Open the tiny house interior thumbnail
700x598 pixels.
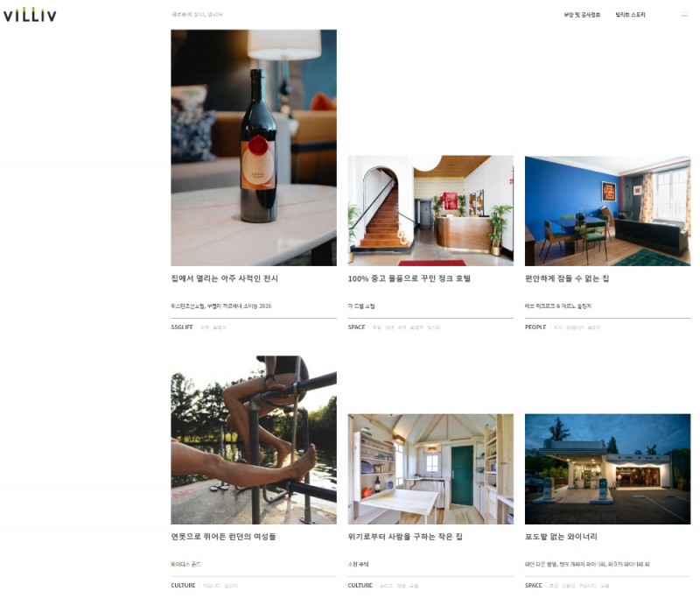430,469
